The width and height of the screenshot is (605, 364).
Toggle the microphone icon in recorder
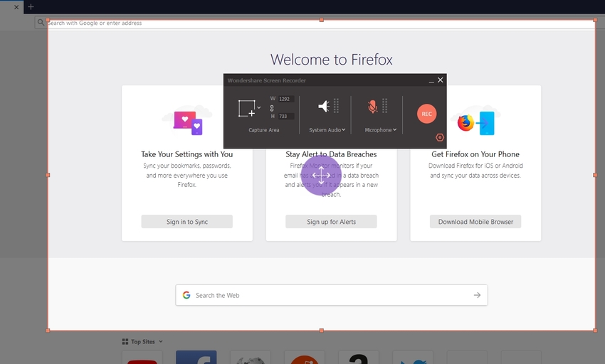372,107
